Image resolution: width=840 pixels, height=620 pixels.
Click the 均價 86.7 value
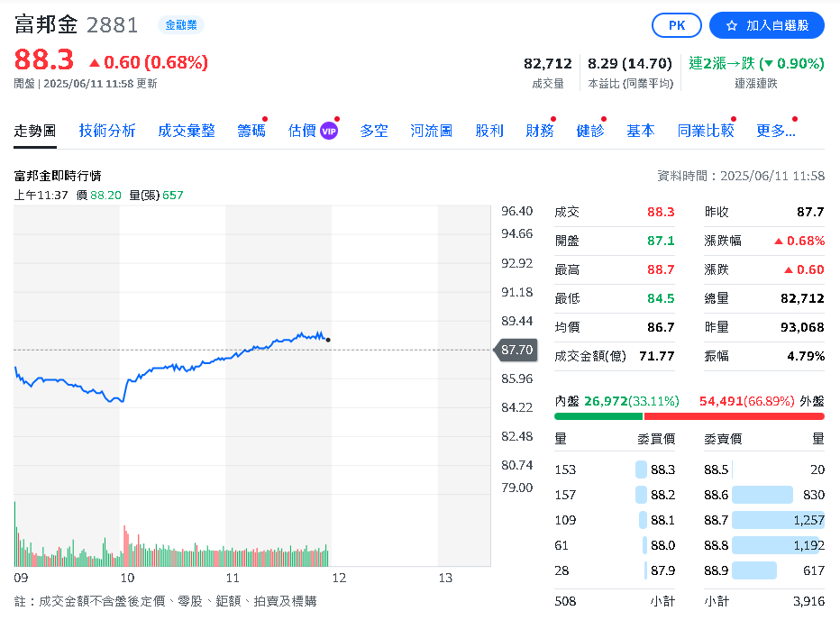[x=661, y=327]
